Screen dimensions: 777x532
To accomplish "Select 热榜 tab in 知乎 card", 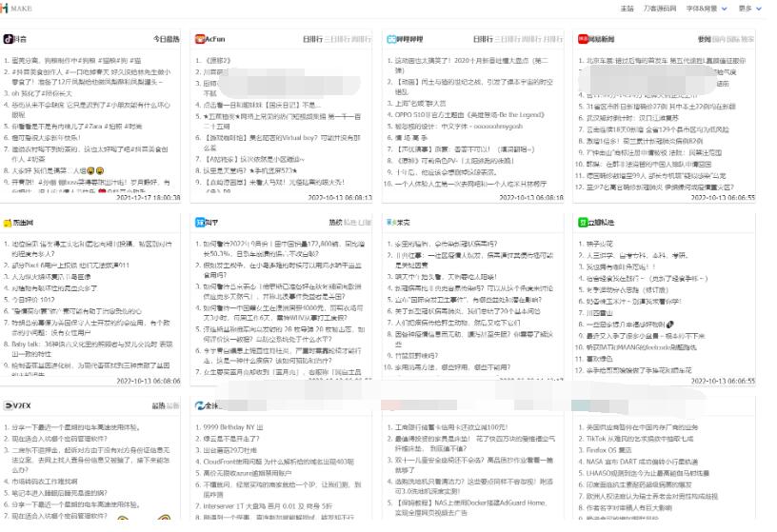I will (335, 223).
